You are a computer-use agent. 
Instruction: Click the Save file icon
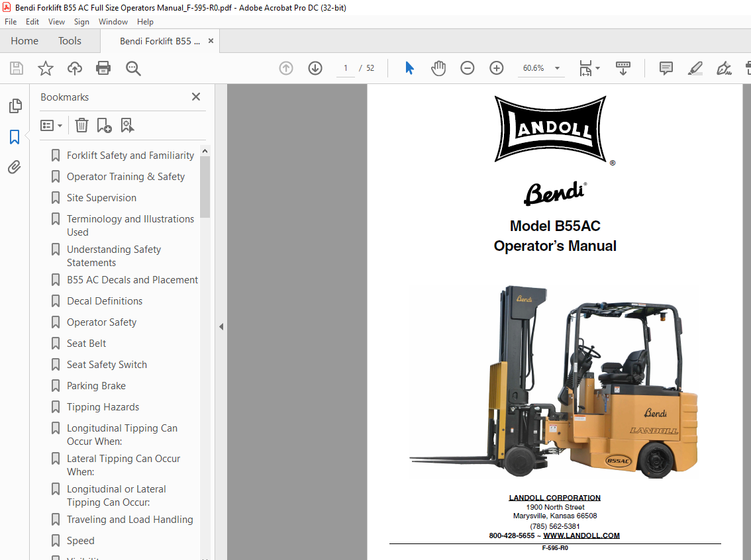(17, 68)
